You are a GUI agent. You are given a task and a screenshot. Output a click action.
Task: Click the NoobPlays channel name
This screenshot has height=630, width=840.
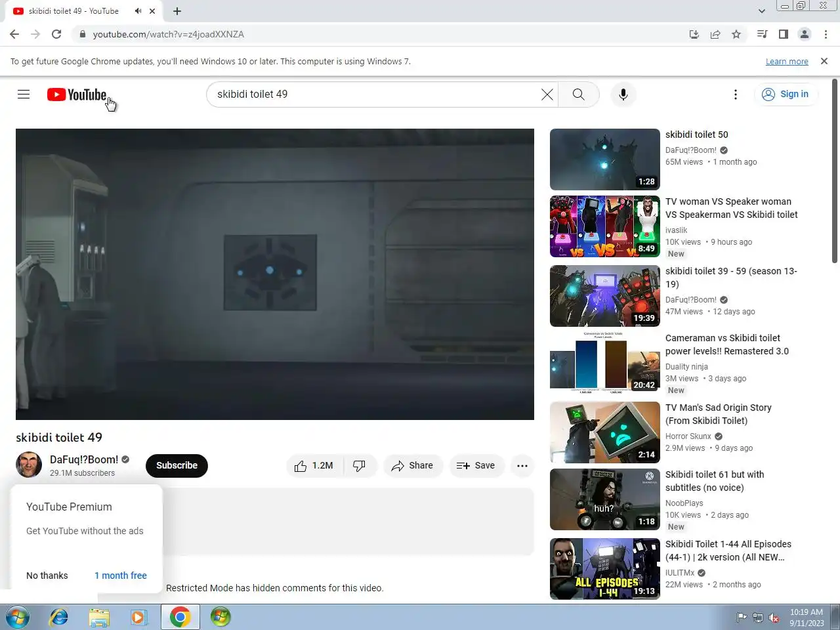[684, 503]
